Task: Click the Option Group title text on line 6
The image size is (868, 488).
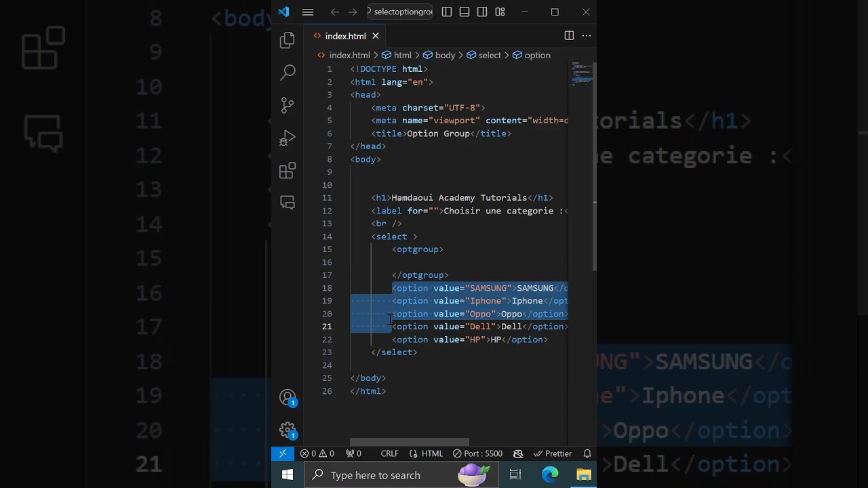Action: [x=438, y=134]
